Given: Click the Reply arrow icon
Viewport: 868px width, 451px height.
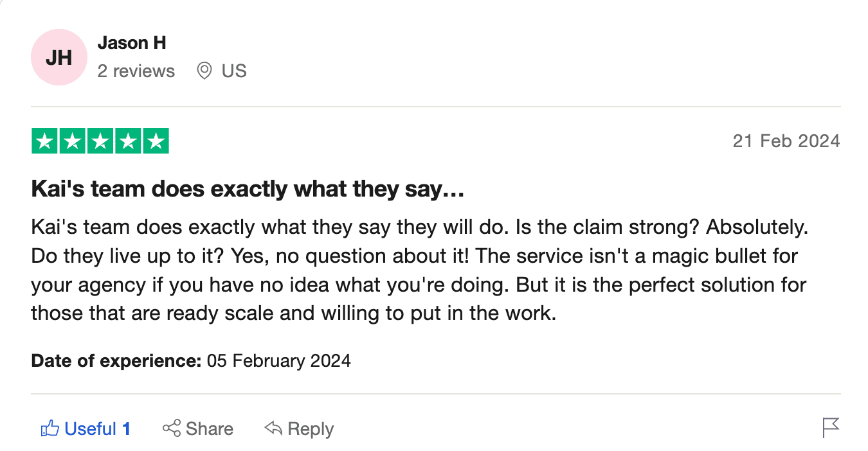Looking at the screenshot, I should pos(273,429).
